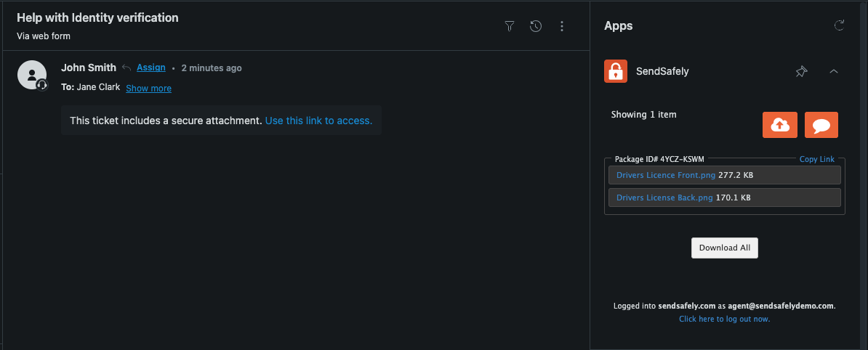This screenshot has width=868, height=350.
Task: Open the ticket events history icon
Action: [x=536, y=26]
